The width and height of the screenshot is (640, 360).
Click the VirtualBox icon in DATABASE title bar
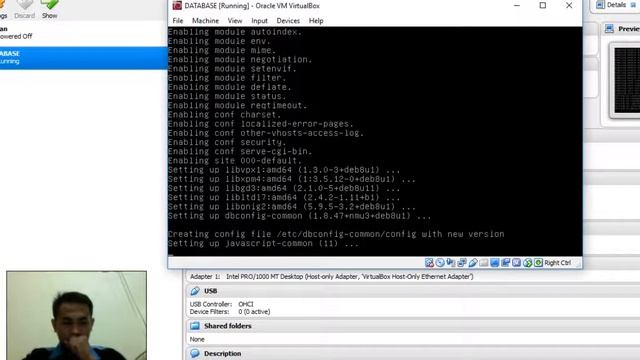pos(177,6)
